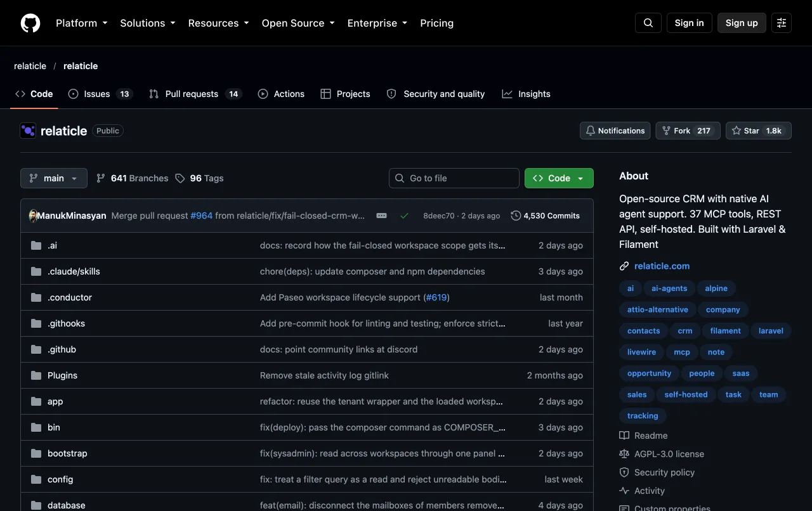Open ManukMinasyan's avatar on latest commit
The width and height of the screenshot is (812, 511).
coord(33,216)
